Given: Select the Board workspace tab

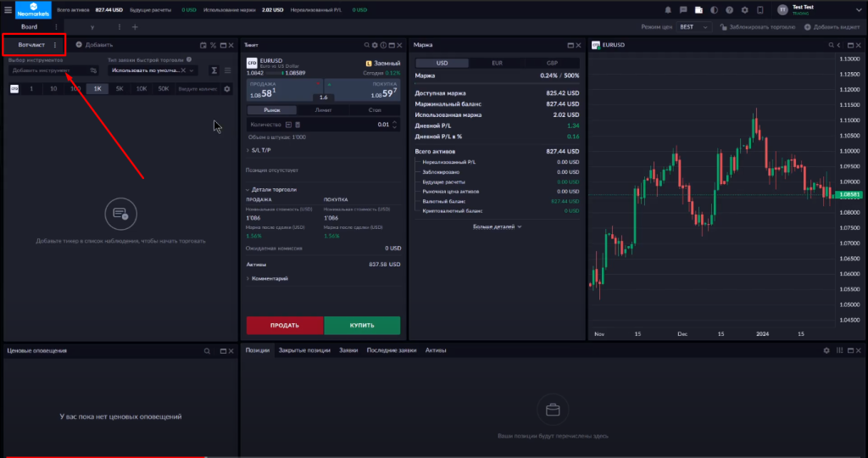Looking at the screenshot, I should point(30,26).
